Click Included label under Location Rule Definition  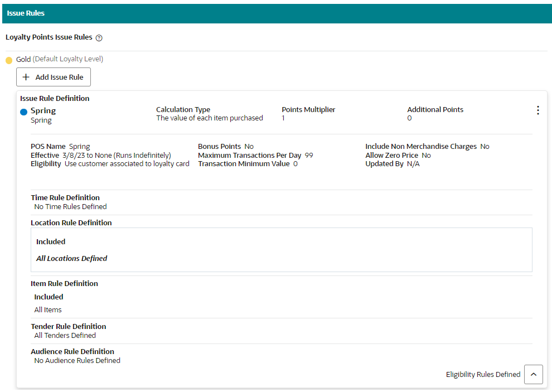click(51, 241)
